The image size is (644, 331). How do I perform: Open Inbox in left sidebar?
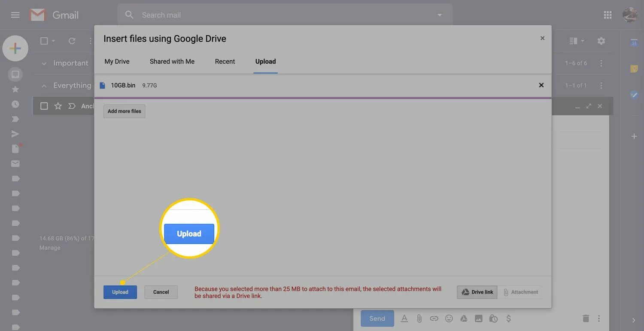pos(15,74)
